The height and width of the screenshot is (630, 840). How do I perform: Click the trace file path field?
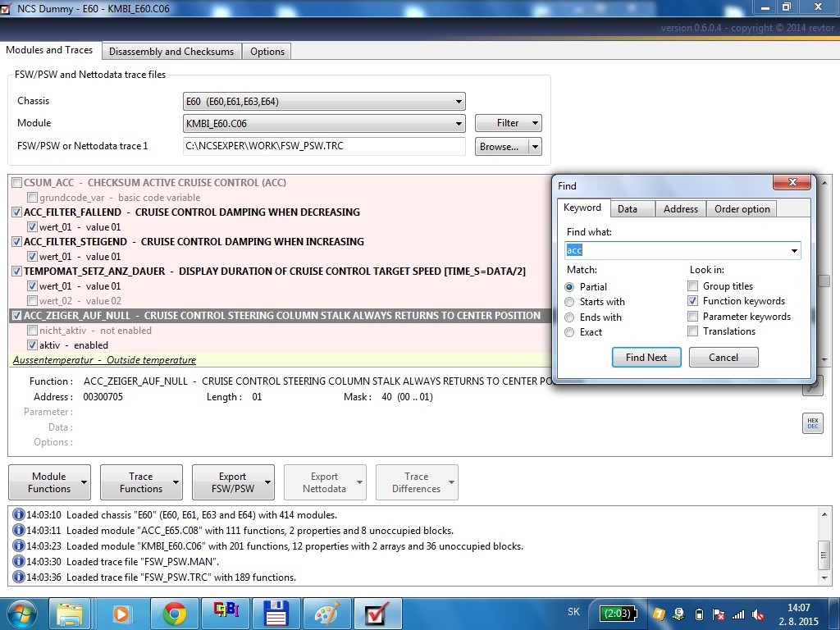[324, 147]
